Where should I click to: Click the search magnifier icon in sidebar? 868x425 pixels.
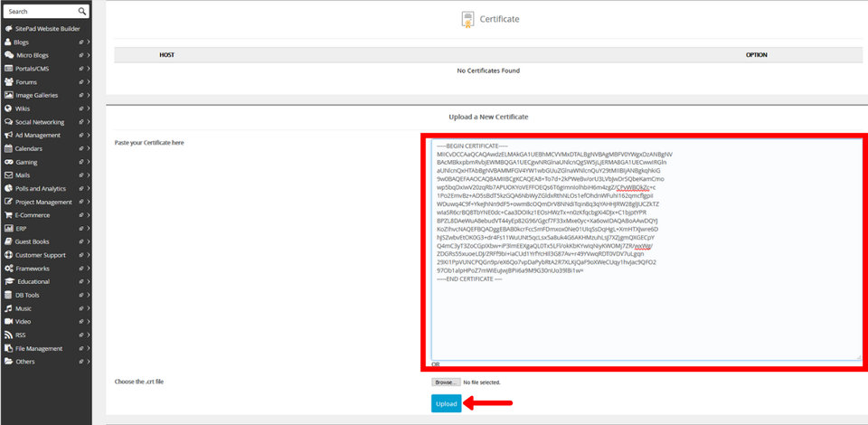pos(81,12)
